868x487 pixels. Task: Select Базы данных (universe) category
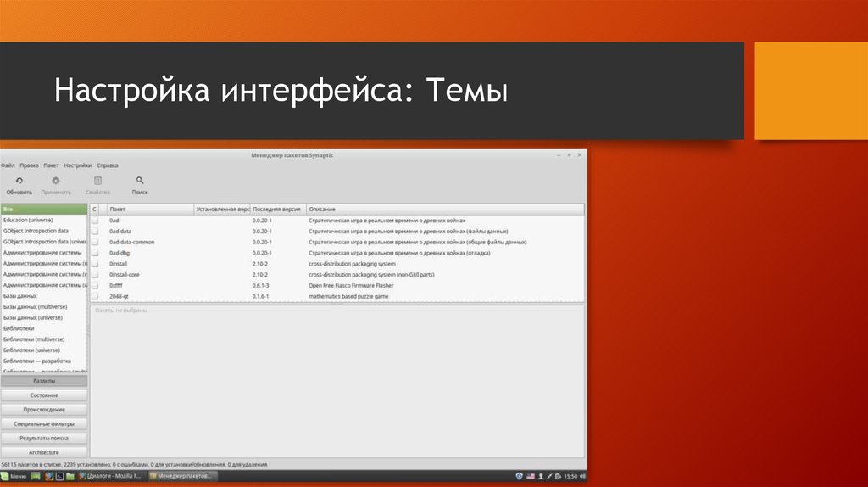[x=44, y=318]
